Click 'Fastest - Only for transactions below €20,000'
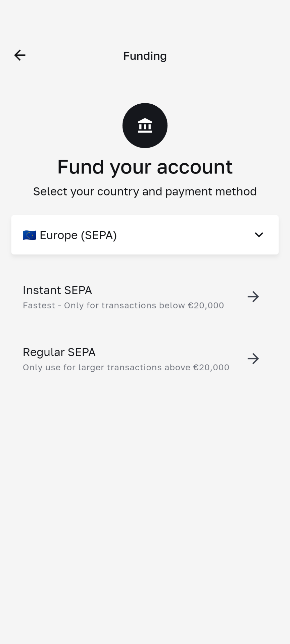 pos(123,306)
